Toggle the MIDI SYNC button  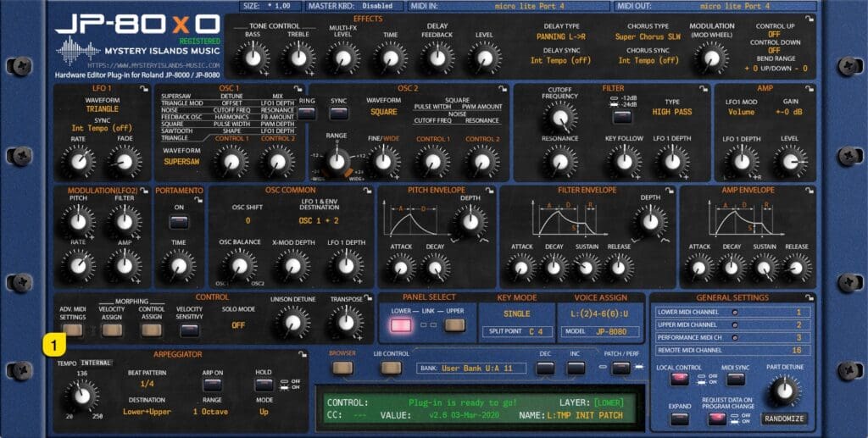tap(735, 380)
